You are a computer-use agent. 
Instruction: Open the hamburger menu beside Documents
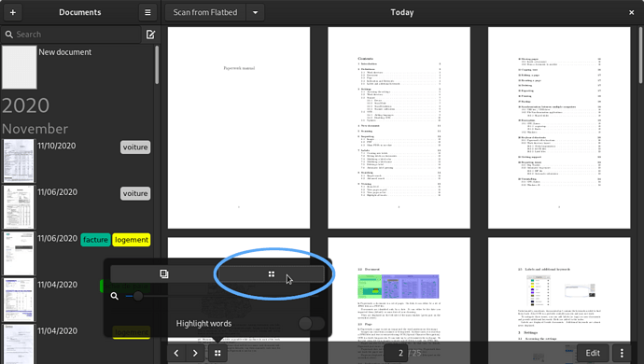point(147,12)
